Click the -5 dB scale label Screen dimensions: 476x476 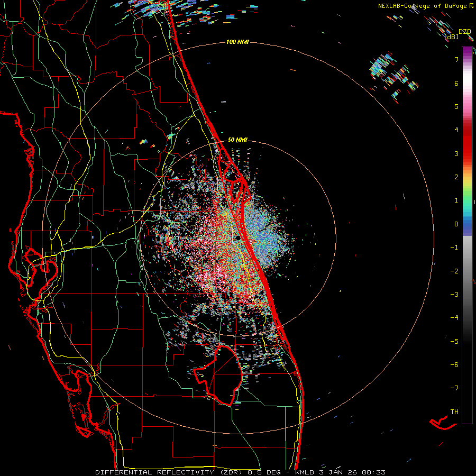pyautogui.click(x=454, y=342)
